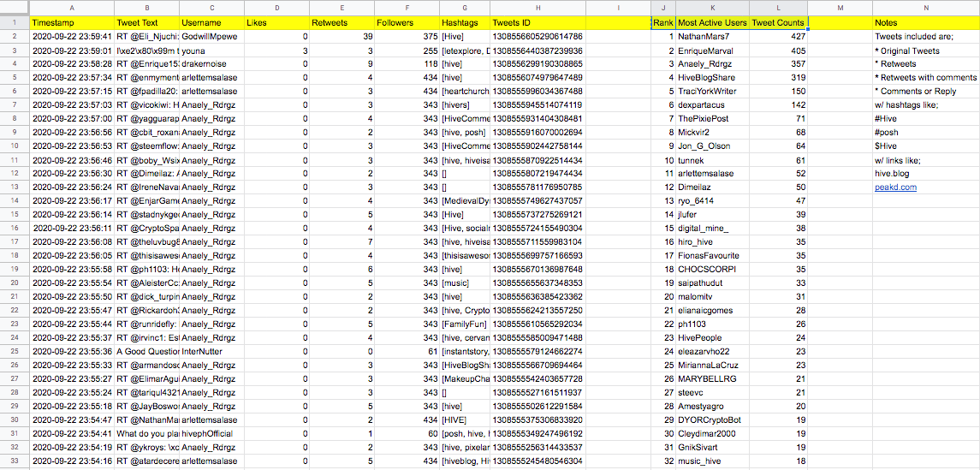
Task: Select the [music] hashtags cell
Action: (465, 283)
